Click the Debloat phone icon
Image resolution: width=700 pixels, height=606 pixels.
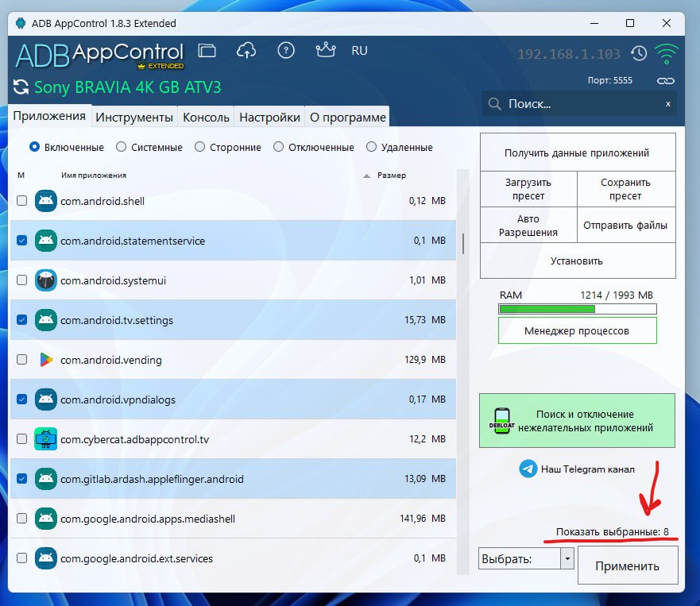pos(502,421)
